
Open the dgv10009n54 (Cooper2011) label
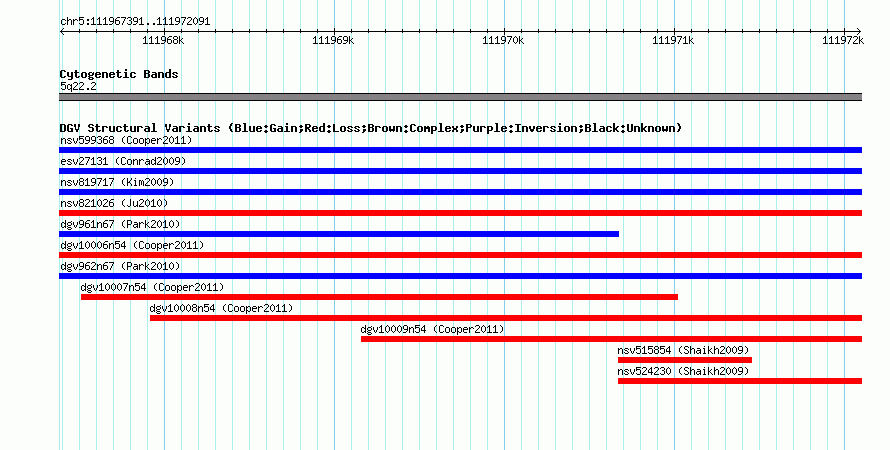(x=432, y=329)
